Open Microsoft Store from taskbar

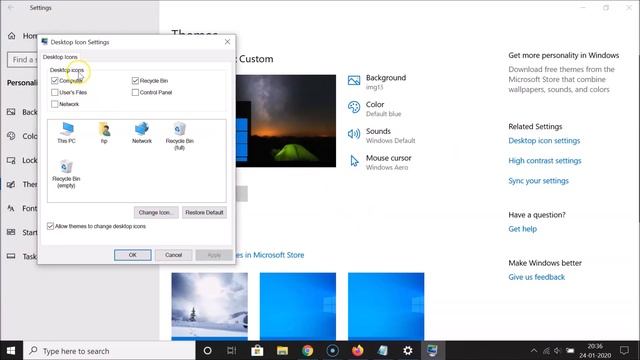(257, 351)
